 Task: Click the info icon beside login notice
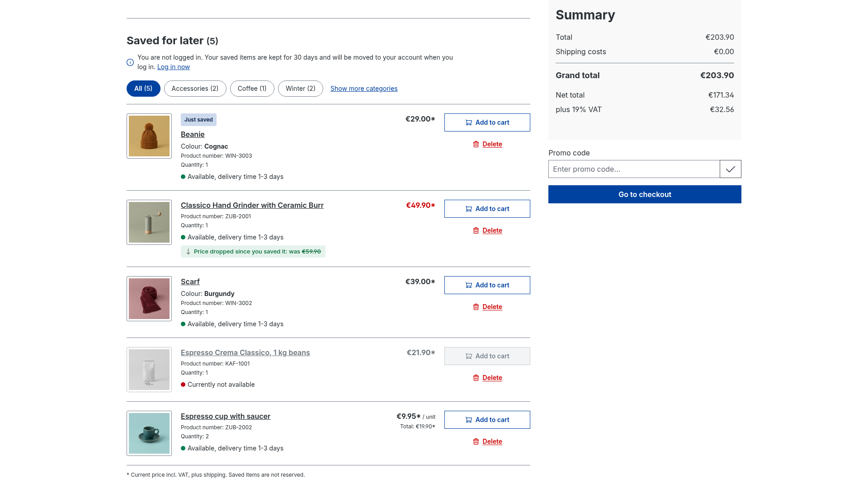(130, 62)
